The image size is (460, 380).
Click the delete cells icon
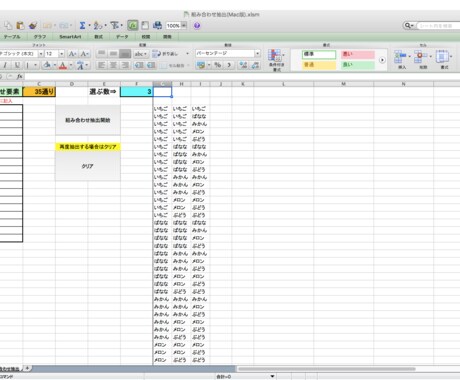(420, 56)
